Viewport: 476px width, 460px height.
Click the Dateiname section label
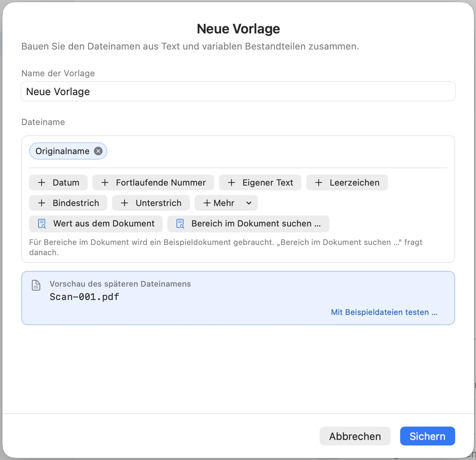click(43, 122)
